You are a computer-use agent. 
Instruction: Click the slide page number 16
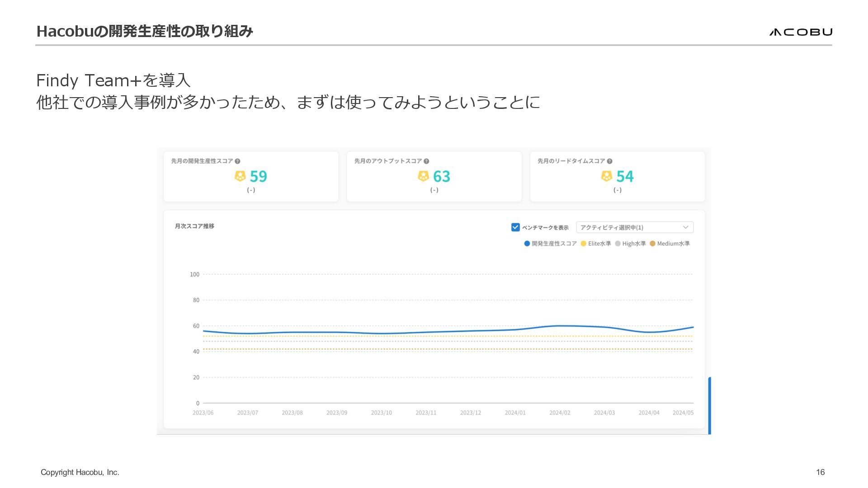821,472
